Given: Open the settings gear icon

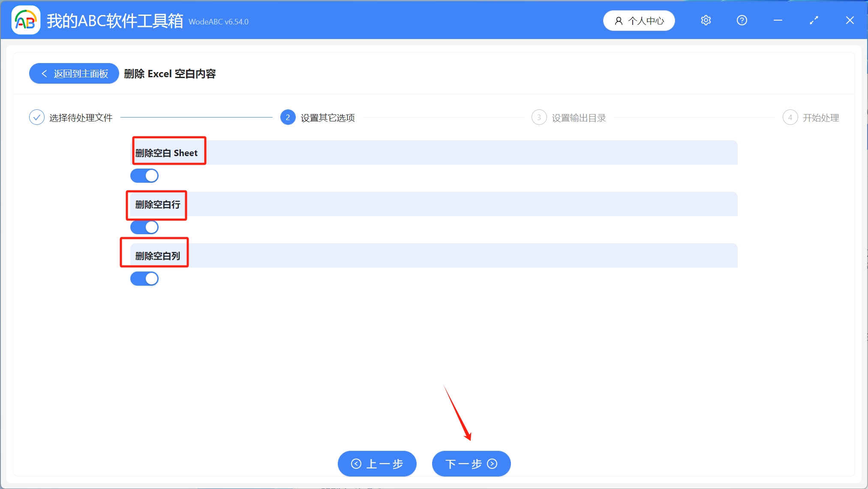Looking at the screenshot, I should [706, 20].
